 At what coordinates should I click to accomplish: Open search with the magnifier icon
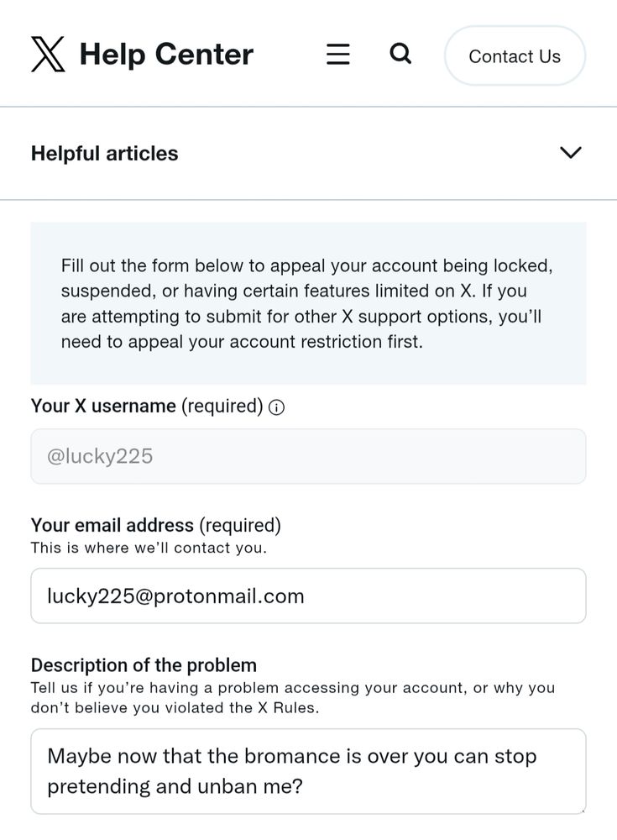click(401, 55)
